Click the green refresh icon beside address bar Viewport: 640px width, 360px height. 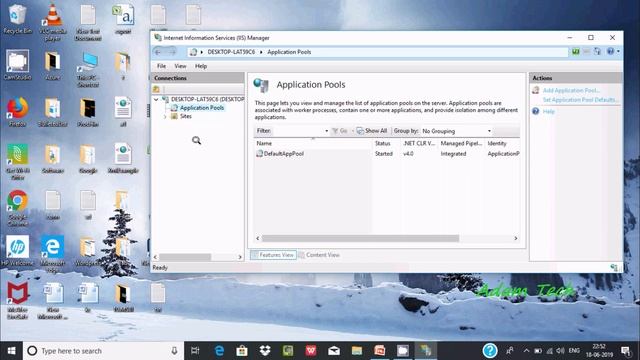[576, 51]
